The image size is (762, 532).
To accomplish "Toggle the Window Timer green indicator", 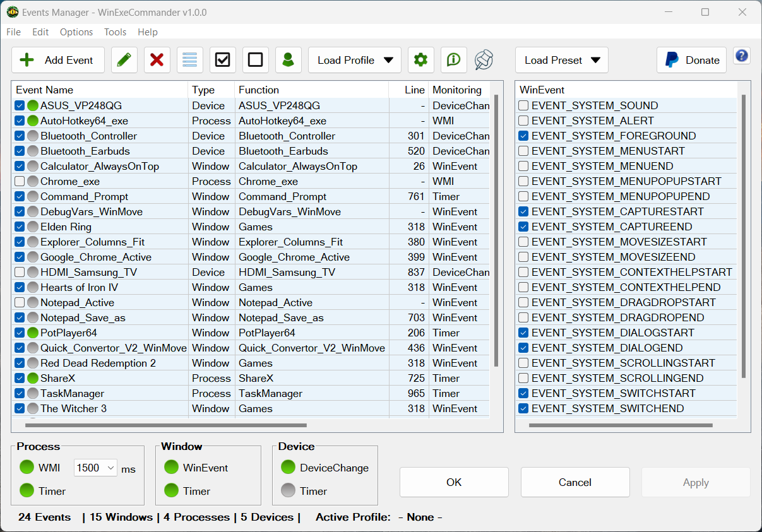I will (x=171, y=490).
